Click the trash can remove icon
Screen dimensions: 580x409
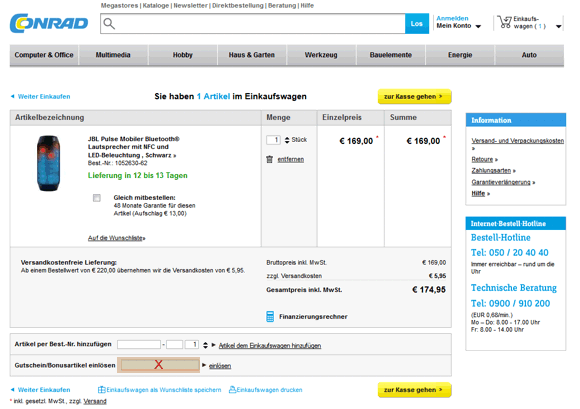tap(269, 159)
